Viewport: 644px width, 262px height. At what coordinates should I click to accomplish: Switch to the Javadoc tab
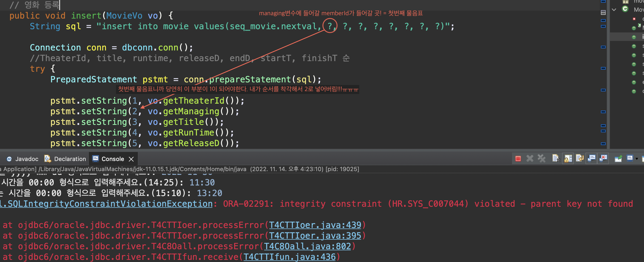pos(23,159)
